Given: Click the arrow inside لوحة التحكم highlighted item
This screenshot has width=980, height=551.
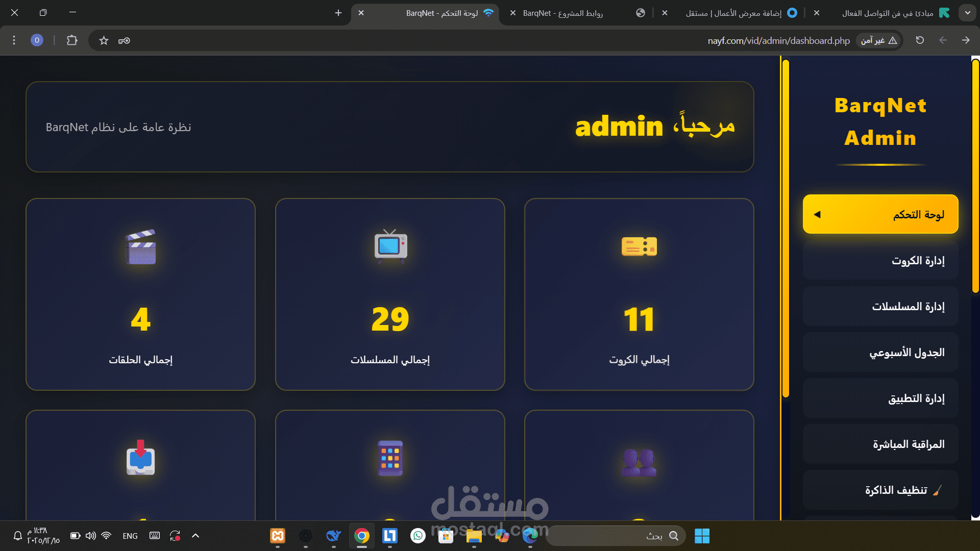Looking at the screenshot, I should (817, 214).
